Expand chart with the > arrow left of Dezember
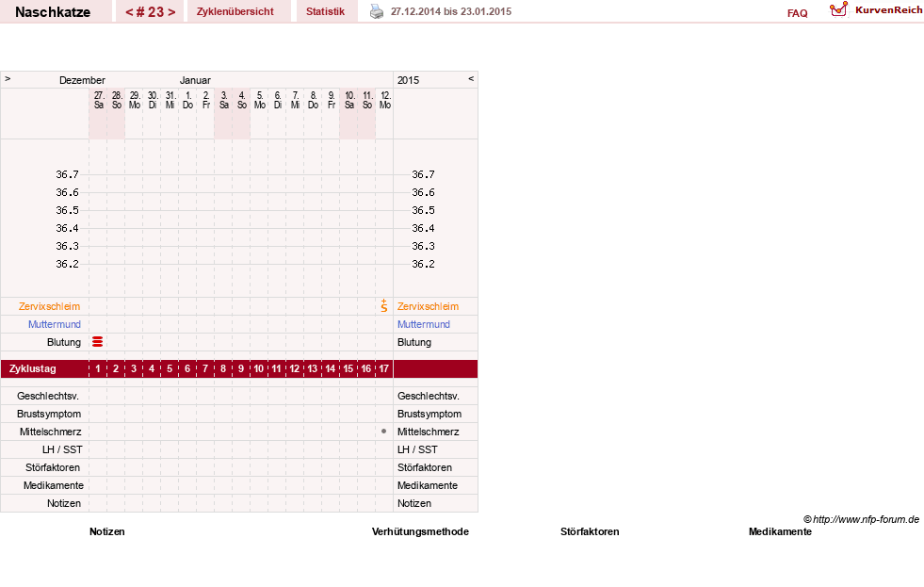 coord(8,79)
